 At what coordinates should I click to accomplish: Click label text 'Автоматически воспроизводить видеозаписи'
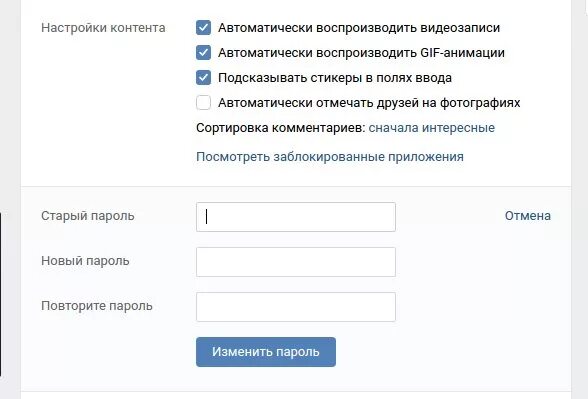pos(359,28)
